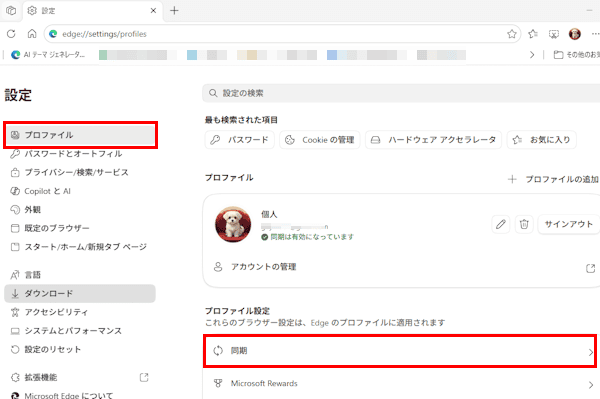Open プライバシー/検索/サービス settings
Screen dimensions: 600x399
(80, 173)
